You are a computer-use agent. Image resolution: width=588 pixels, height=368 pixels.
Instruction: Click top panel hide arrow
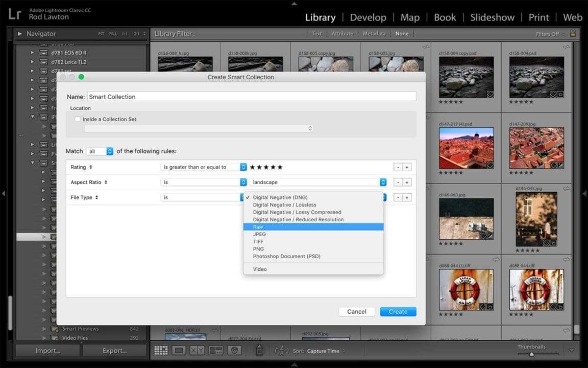click(x=294, y=3)
